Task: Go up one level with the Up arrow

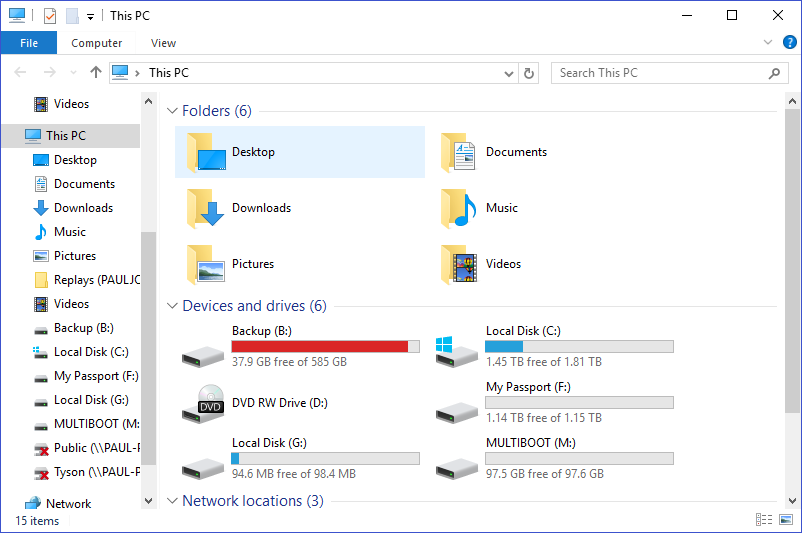Action: (96, 72)
